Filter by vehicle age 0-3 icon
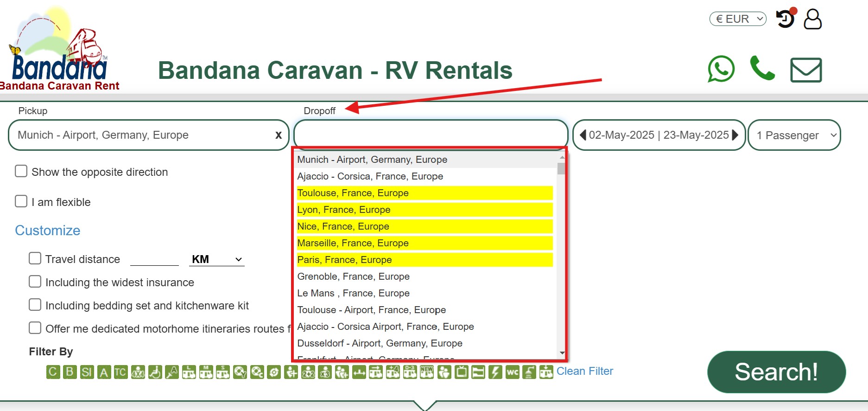The image size is (868, 411). click(410, 372)
